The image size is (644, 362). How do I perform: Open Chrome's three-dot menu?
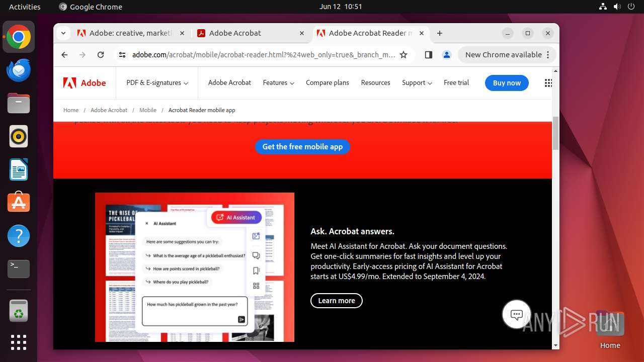548,55
